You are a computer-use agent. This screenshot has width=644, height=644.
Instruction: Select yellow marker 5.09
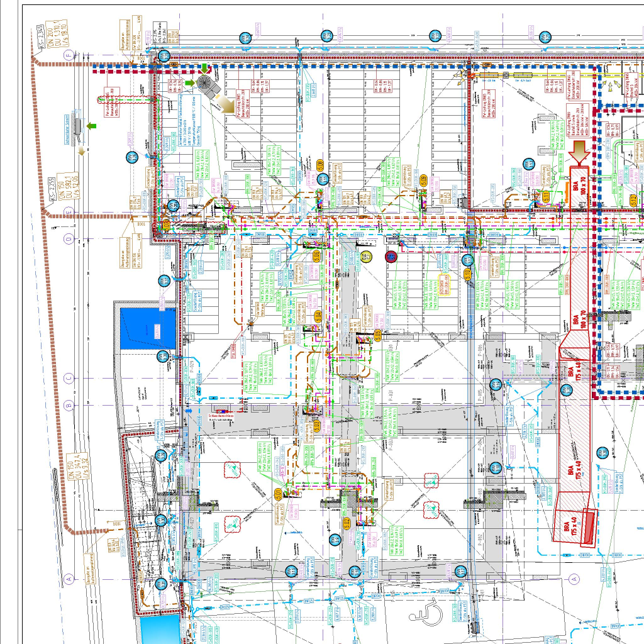pos(424,180)
